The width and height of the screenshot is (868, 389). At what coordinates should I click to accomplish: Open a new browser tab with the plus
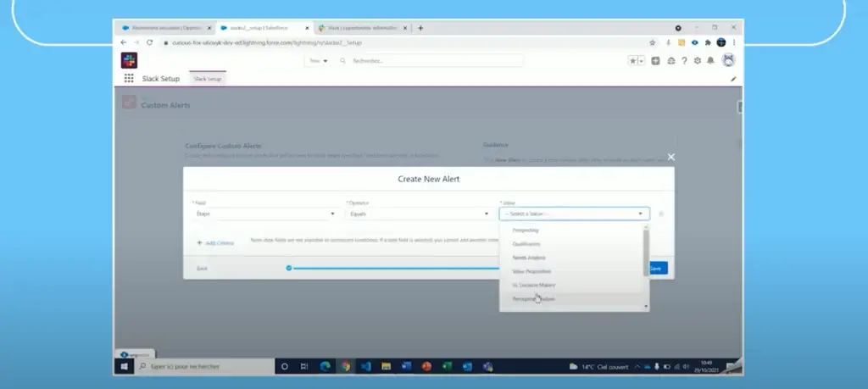(420, 28)
